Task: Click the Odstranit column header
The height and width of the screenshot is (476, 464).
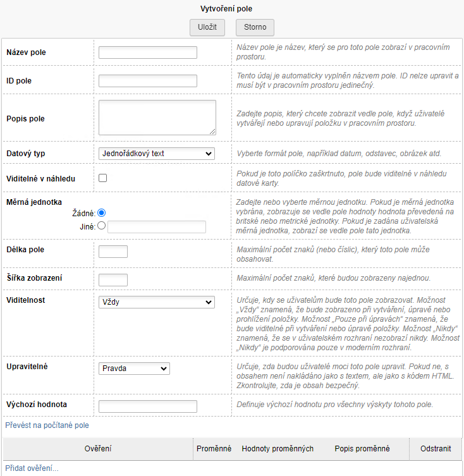Action: pyautogui.click(x=436, y=449)
